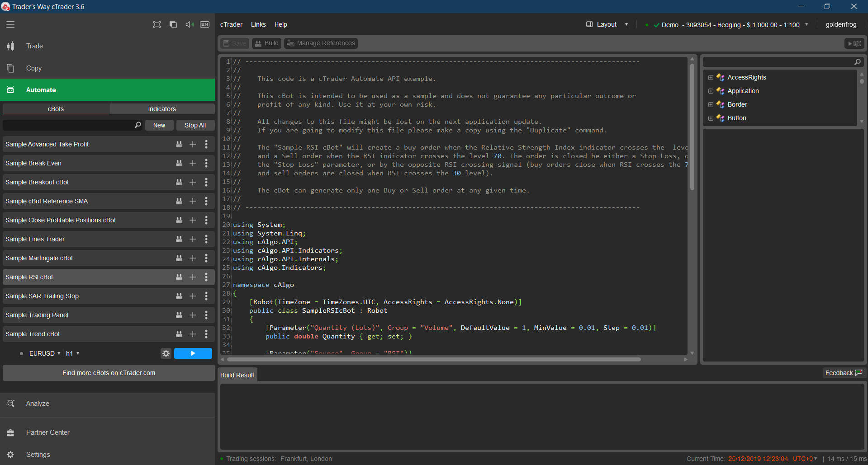Open the Layout dropdown
Screen dimensions: 868x465
click(x=607, y=24)
